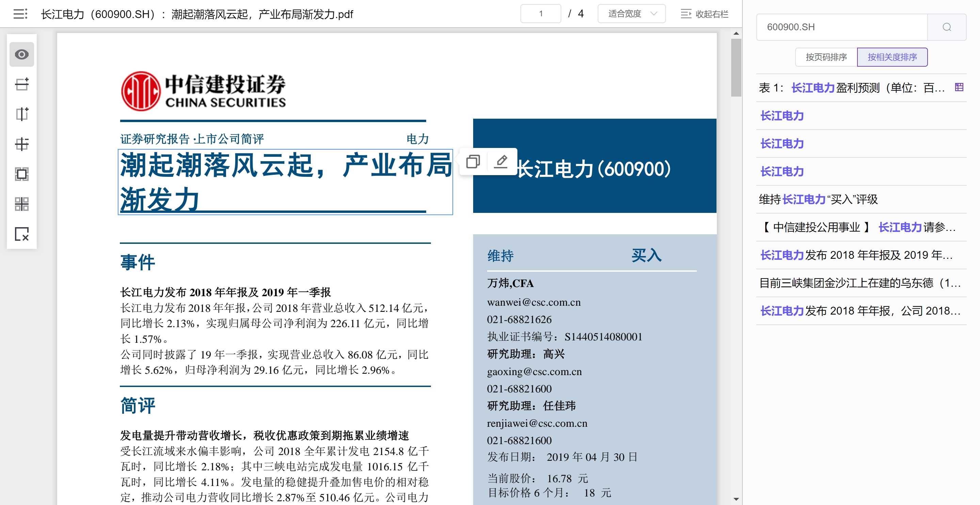Select the add-row tool icon

pyautogui.click(x=22, y=84)
